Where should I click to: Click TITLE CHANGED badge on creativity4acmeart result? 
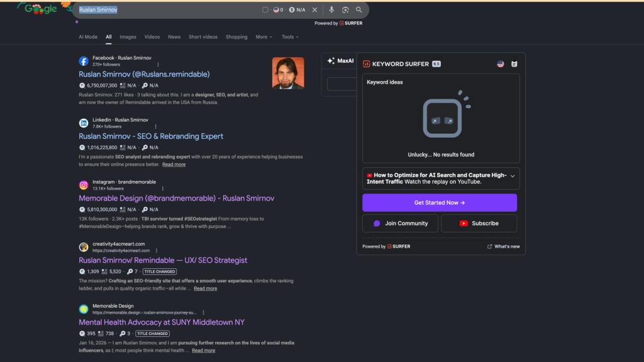[x=160, y=271]
